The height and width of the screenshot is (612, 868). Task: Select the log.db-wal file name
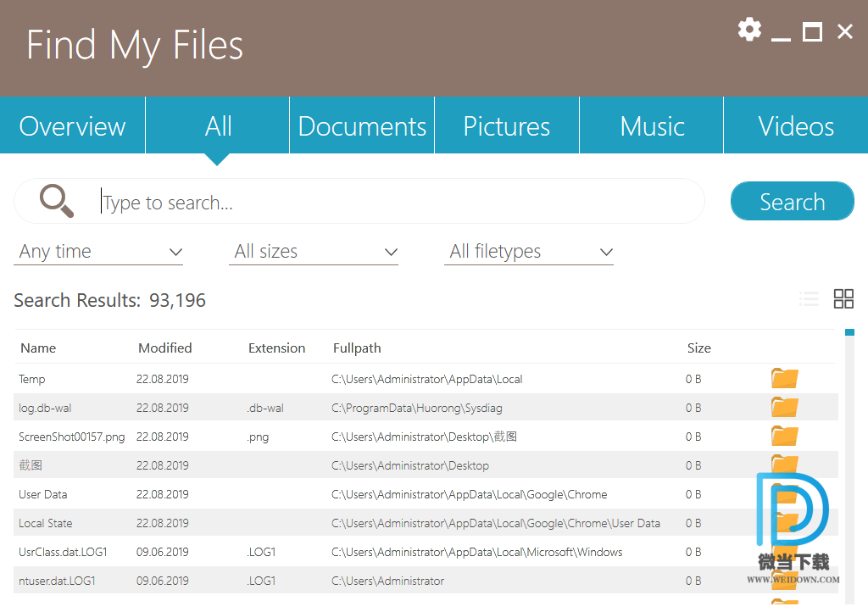click(x=45, y=408)
